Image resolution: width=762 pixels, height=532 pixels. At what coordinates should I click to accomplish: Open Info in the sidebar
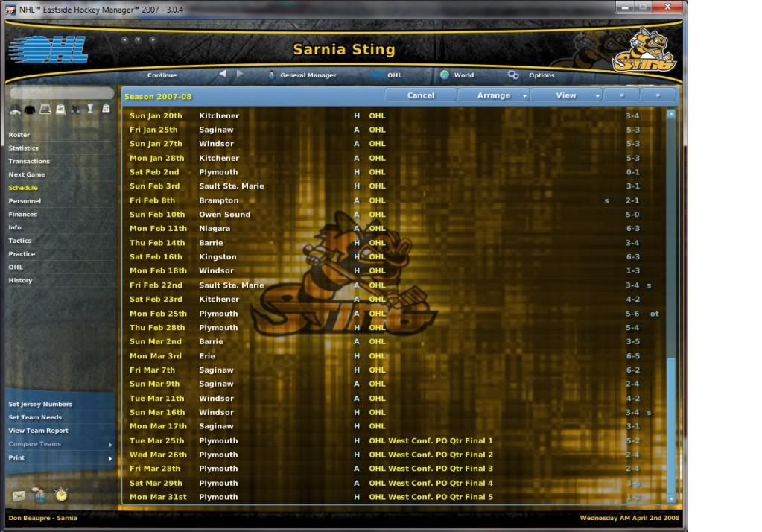click(x=15, y=227)
